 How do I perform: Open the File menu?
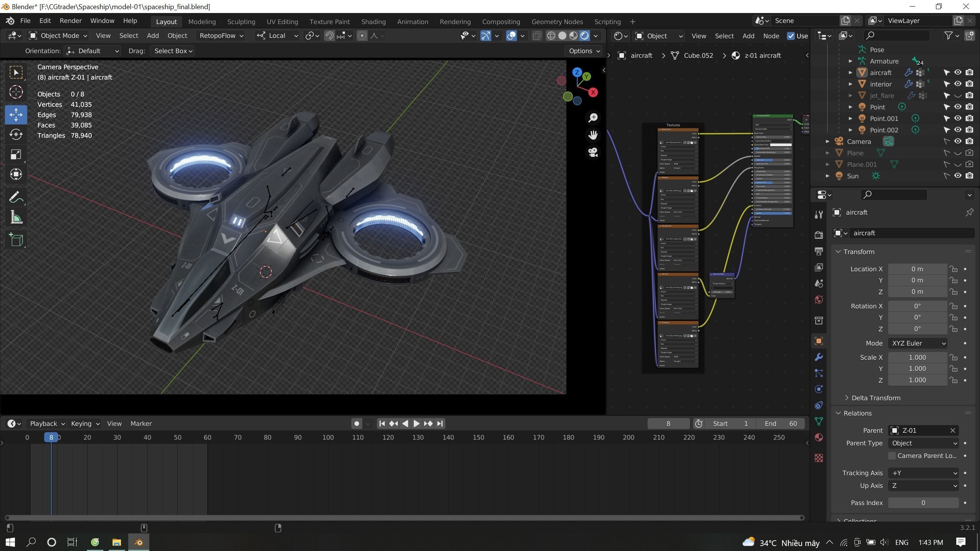coord(25,21)
